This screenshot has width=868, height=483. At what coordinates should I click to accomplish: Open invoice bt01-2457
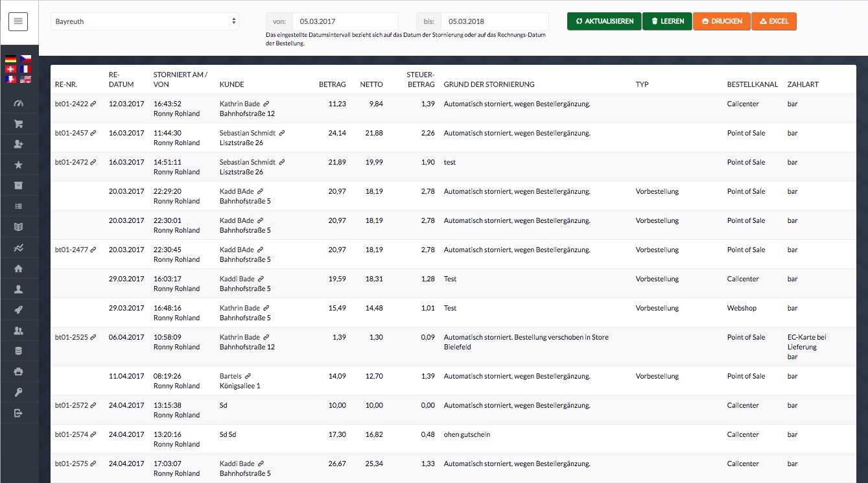(x=71, y=133)
